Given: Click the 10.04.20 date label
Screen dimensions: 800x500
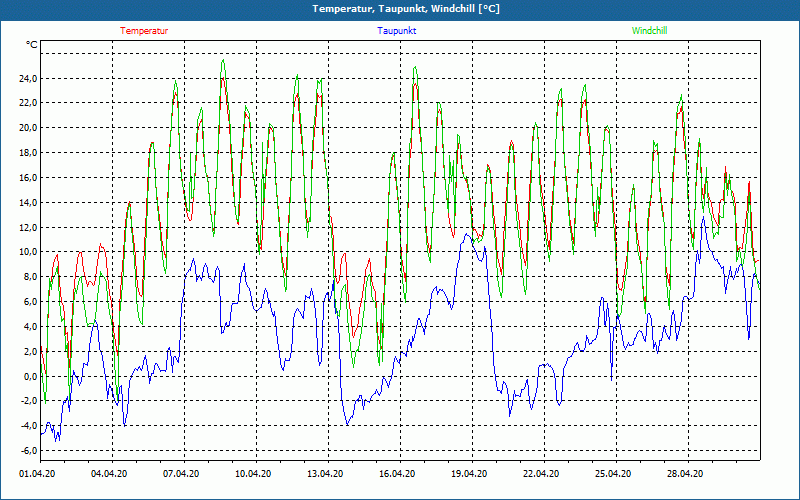Looking at the screenshot, I should (x=253, y=474).
